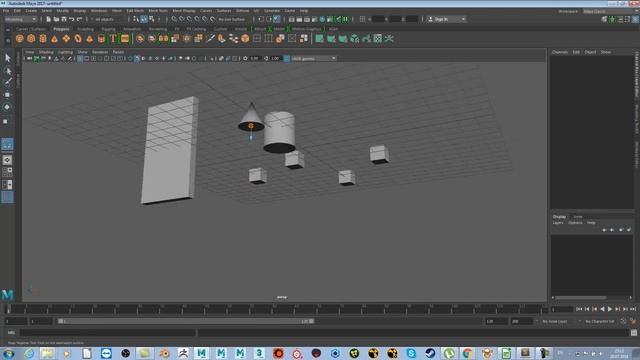Switch to the Anim layer tab
This screenshot has height=360, width=640.
click(578, 217)
